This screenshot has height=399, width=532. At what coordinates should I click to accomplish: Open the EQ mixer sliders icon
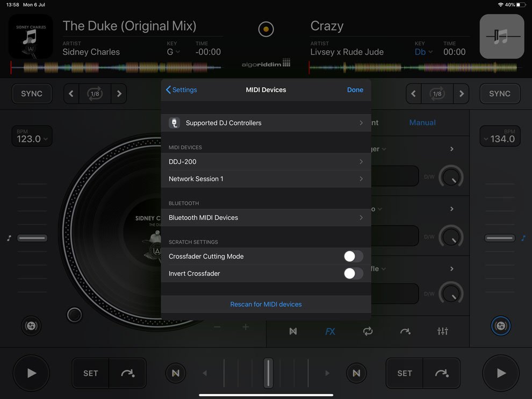pos(442,332)
